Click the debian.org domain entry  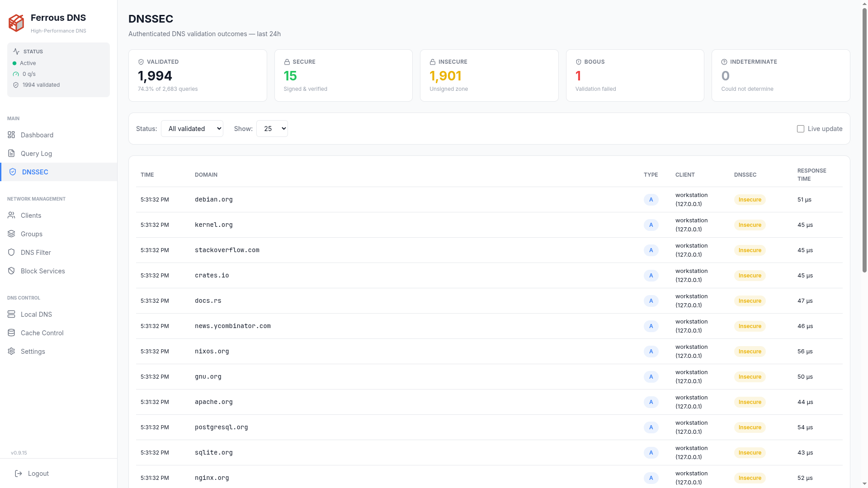coord(214,200)
